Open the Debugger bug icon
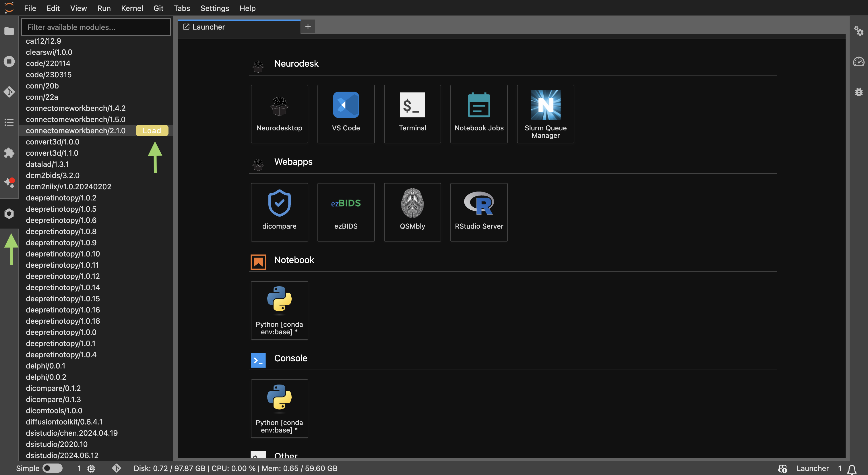Screen dimensions: 868x475 pyautogui.click(x=859, y=92)
